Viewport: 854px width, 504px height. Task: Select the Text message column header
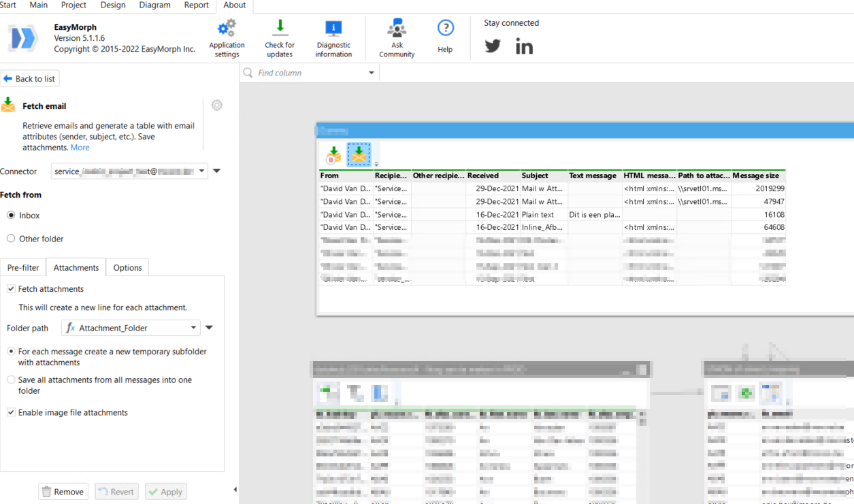click(x=595, y=175)
